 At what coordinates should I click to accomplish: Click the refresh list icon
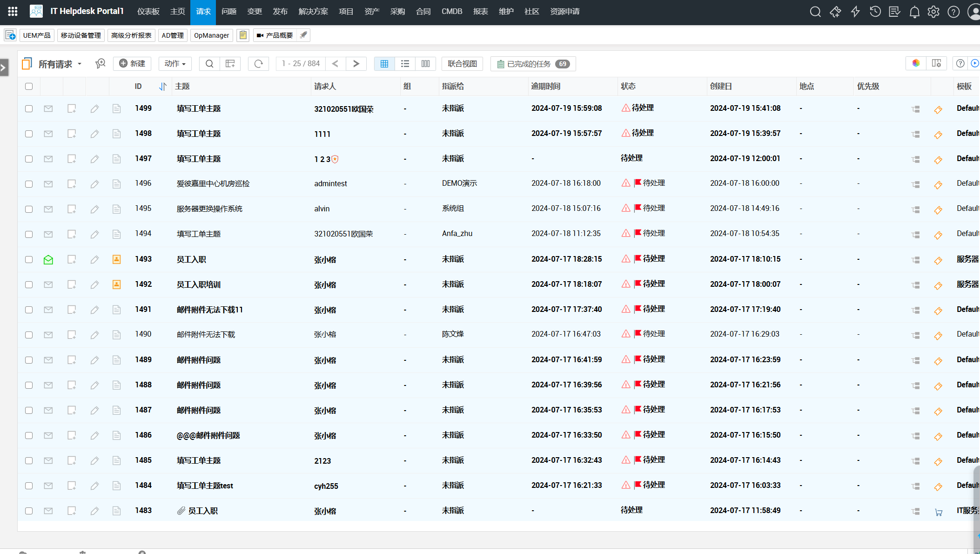[258, 64]
